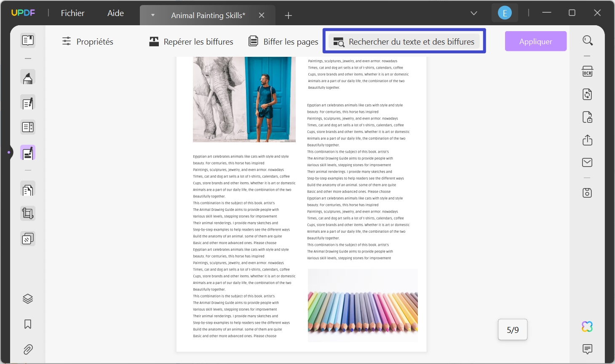Open the Comments panel icon
615x364 pixels.
(x=587, y=349)
